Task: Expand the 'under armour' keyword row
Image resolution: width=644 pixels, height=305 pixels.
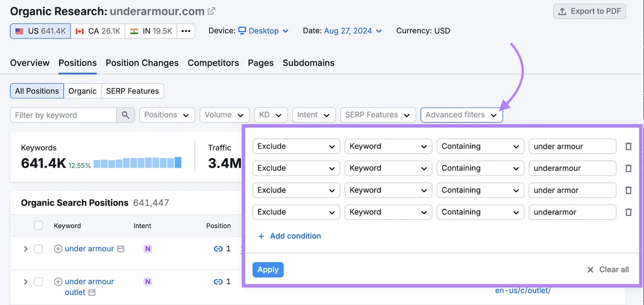Action: point(25,249)
